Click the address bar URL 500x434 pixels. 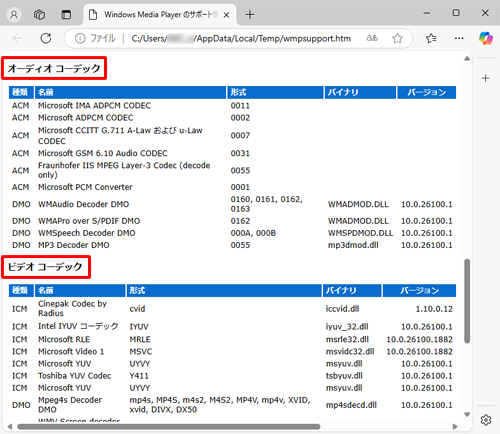[241, 39]
